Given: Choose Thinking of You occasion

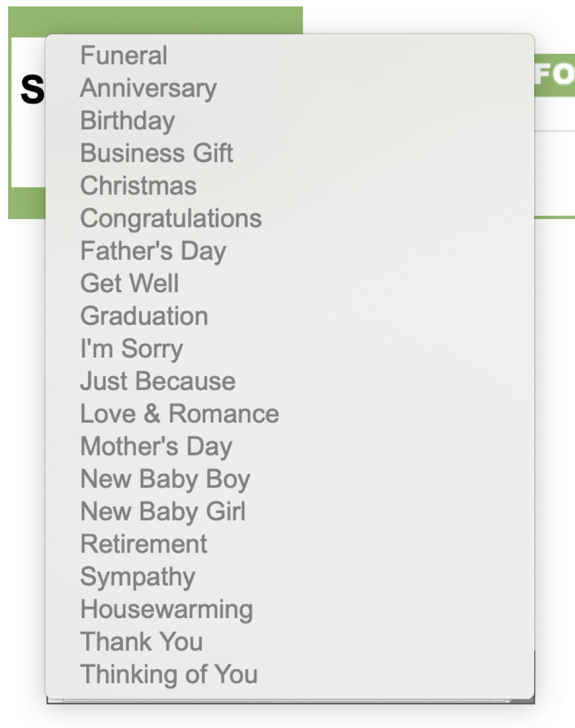Looking at the screenshot, I should click(x=169, y=675).
